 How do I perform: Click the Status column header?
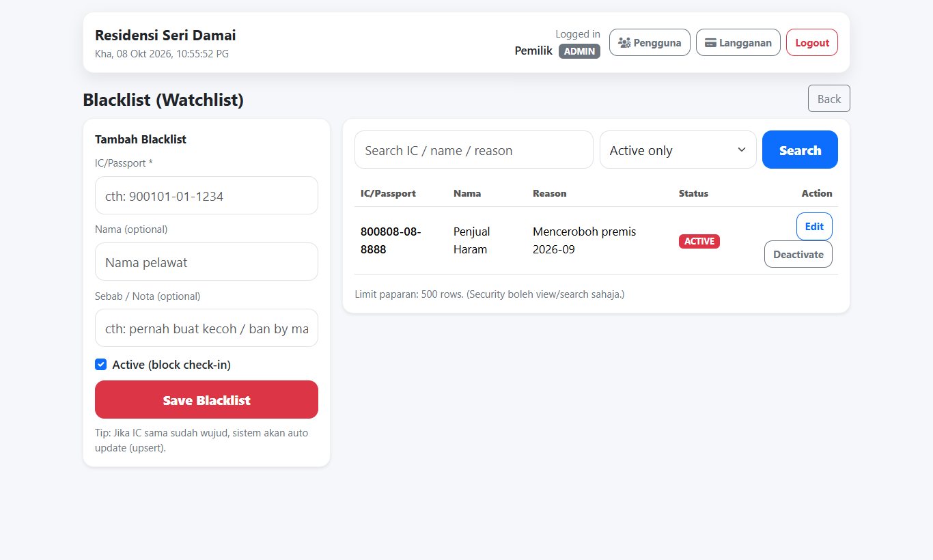(x=693, y=193)
